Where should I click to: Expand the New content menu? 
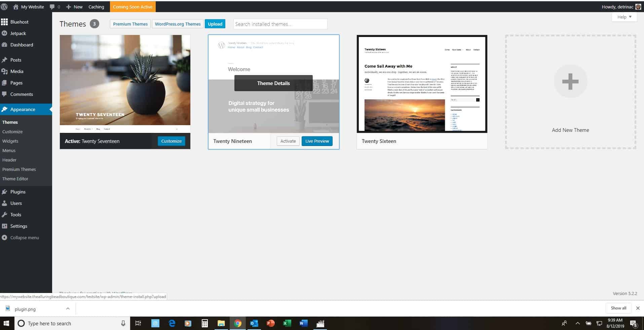click(74, 7)
